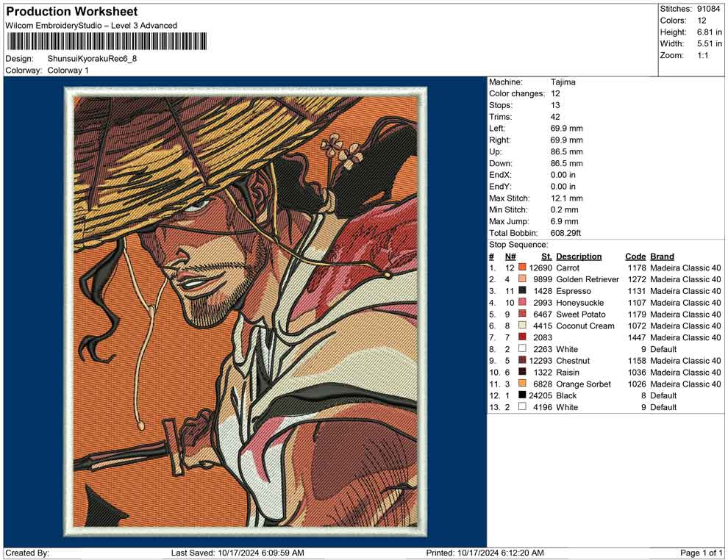Click the St. column header
Image resolution: width=728 pixels, height=560 pixels.
(x=546, y=256)
